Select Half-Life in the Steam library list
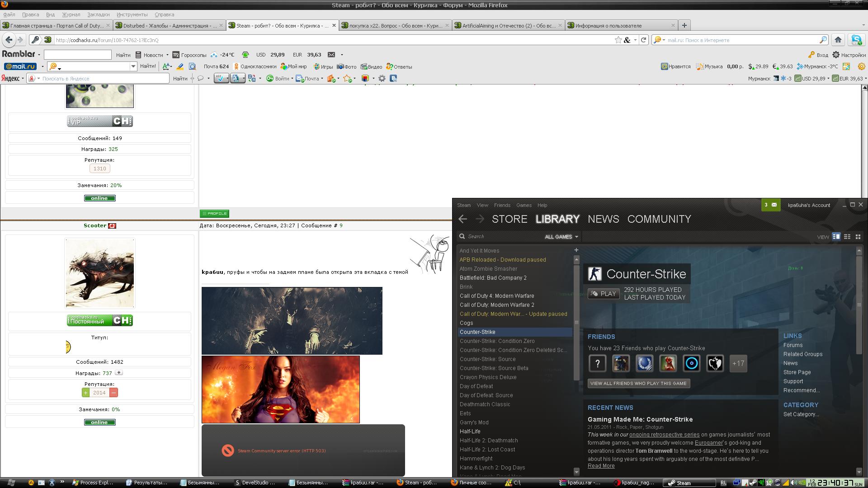 (515, 432)
